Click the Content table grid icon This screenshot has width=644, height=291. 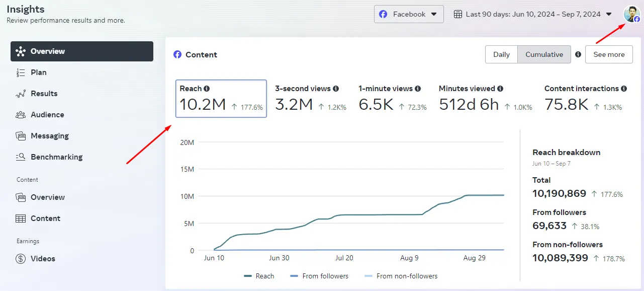tap(21, 219)
